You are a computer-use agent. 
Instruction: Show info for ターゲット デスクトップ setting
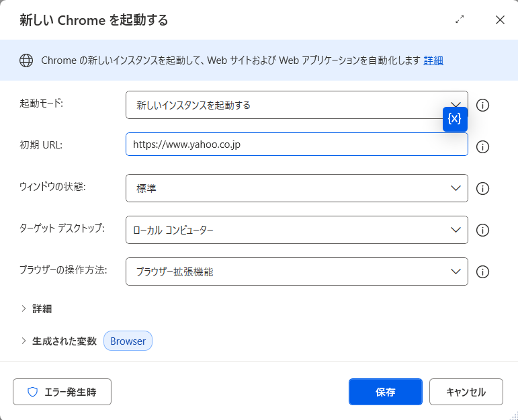(482, 230)
